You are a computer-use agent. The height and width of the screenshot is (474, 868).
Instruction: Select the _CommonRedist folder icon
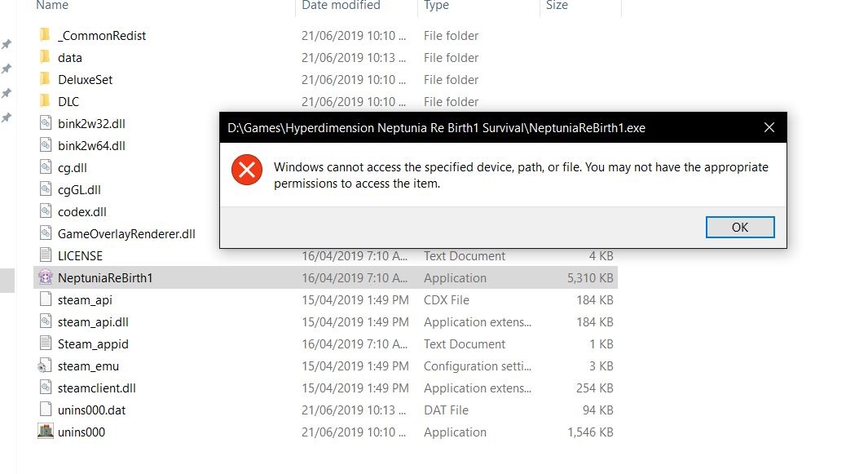click(x=46, y=35)
